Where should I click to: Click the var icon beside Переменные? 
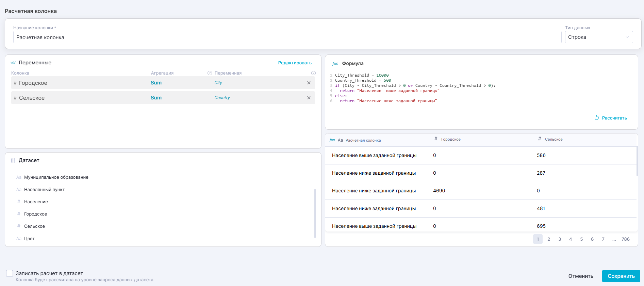point(13,63)
